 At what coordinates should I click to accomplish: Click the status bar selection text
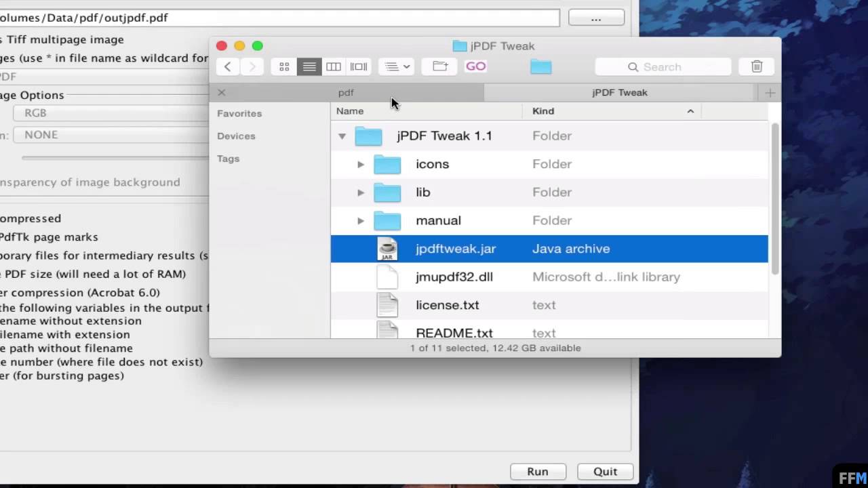[x=495, y=348]
